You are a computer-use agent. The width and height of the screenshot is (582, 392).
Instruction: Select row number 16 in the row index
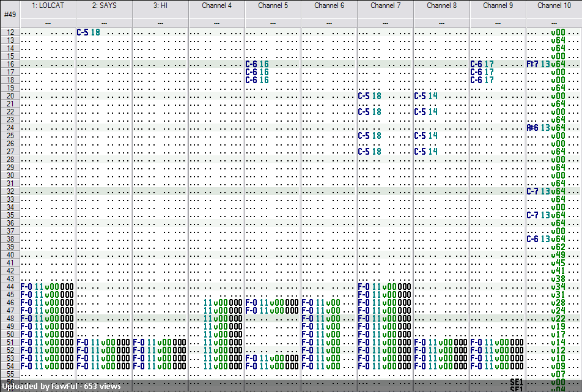10,64
